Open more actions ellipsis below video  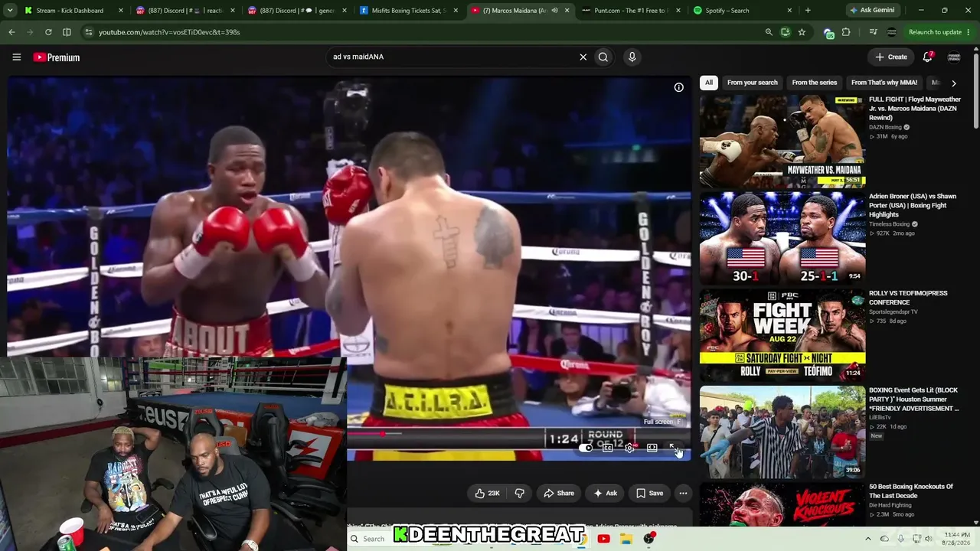pos(683,494)
